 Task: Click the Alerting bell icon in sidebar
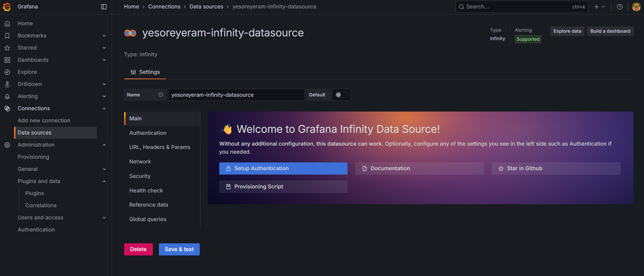pos(7,96)
